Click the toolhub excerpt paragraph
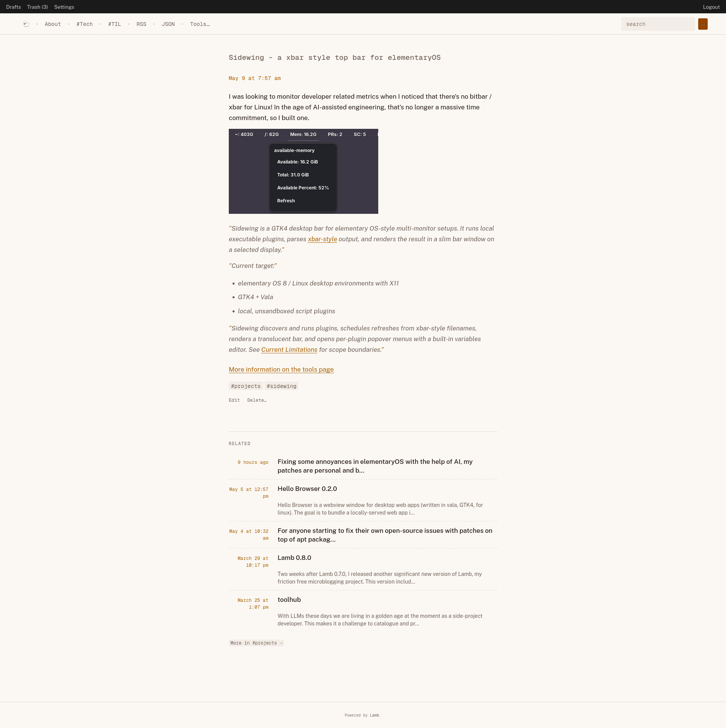 380,620
